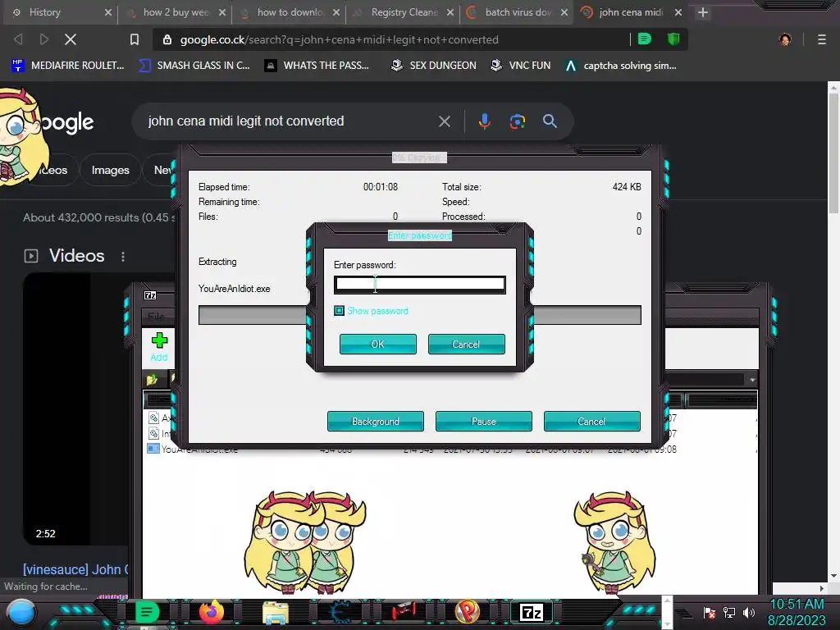Screen dimensions: 840x630
Task: Open the Action Center flag in the tray
Action: click(x=710, y=612)
